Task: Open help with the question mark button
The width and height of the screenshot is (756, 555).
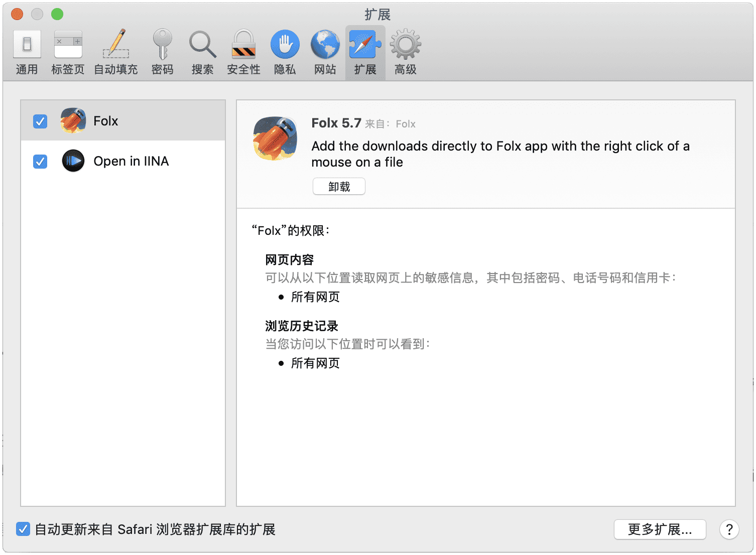Action: pyautogui.click(x=729, y=529)
